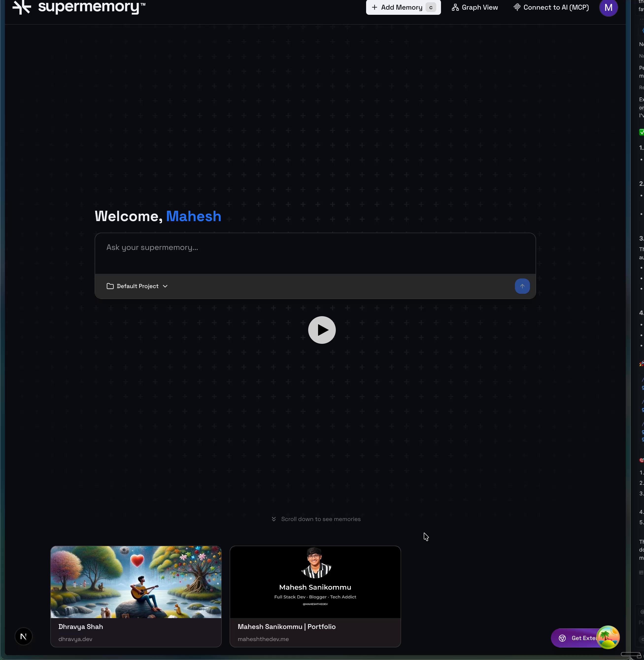Click the palm tree beach icon

tap(608, 637)
